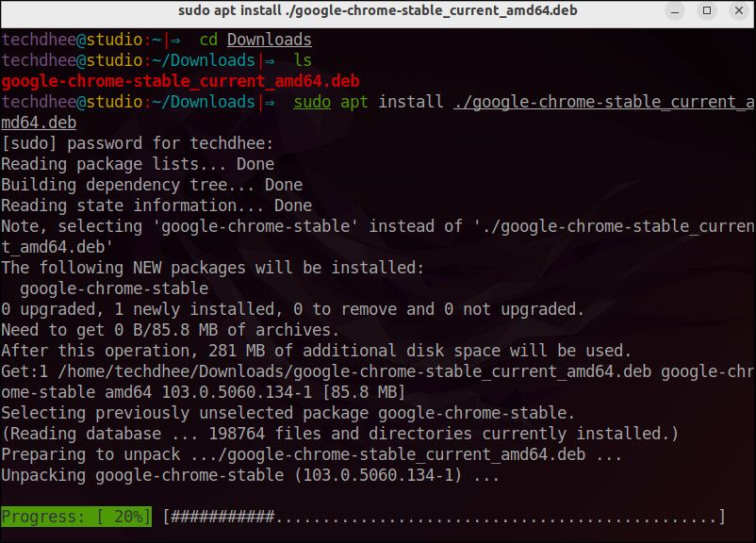Click the 'Unpacking google-chrome-stable' line

click(x=250, y=475)
